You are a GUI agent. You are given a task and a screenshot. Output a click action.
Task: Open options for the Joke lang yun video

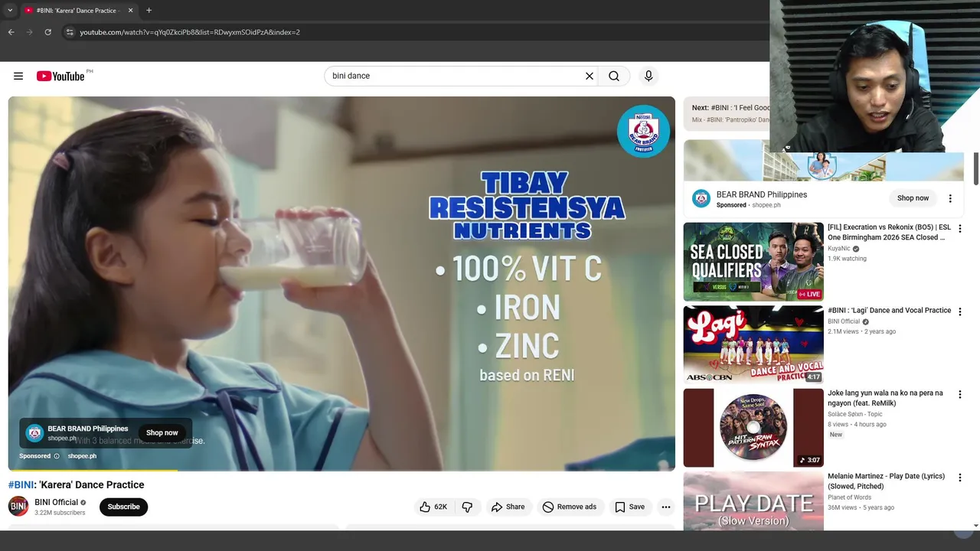[x=960, y=395]
